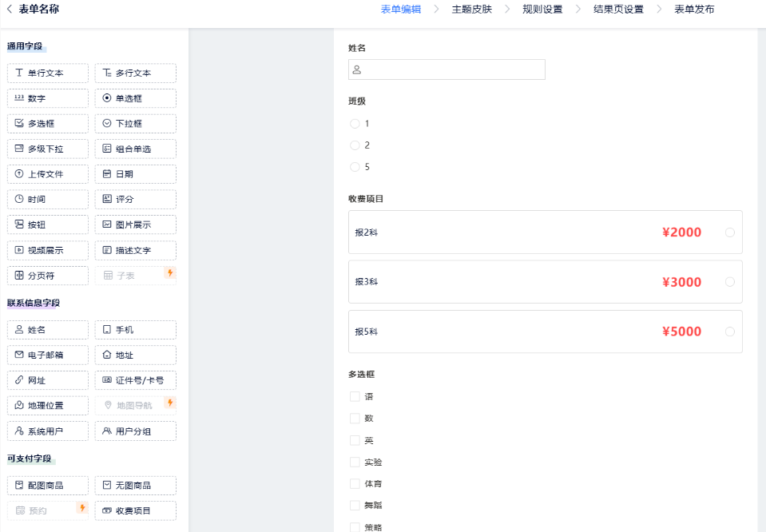
Task: Add the 电子邮箱 email field icon
Action: 20,355
